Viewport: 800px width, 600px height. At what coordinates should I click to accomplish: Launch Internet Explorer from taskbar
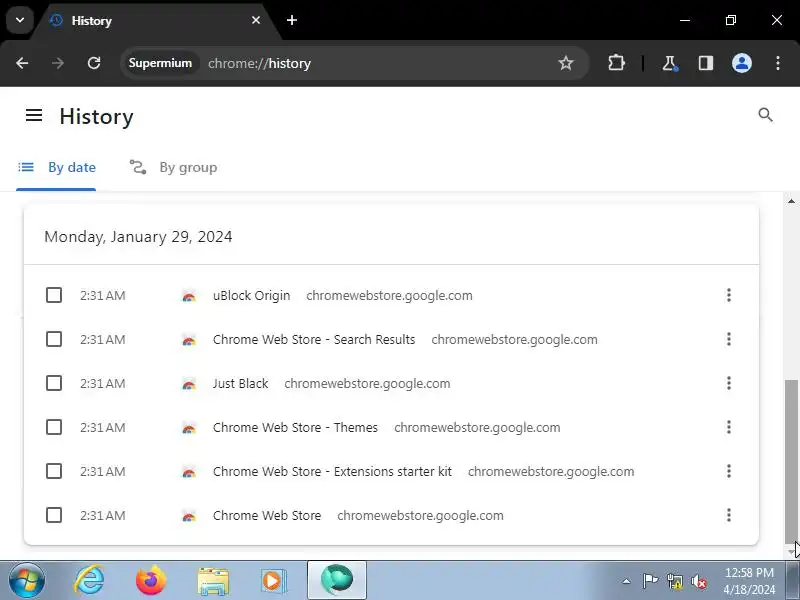click(89, 581)
